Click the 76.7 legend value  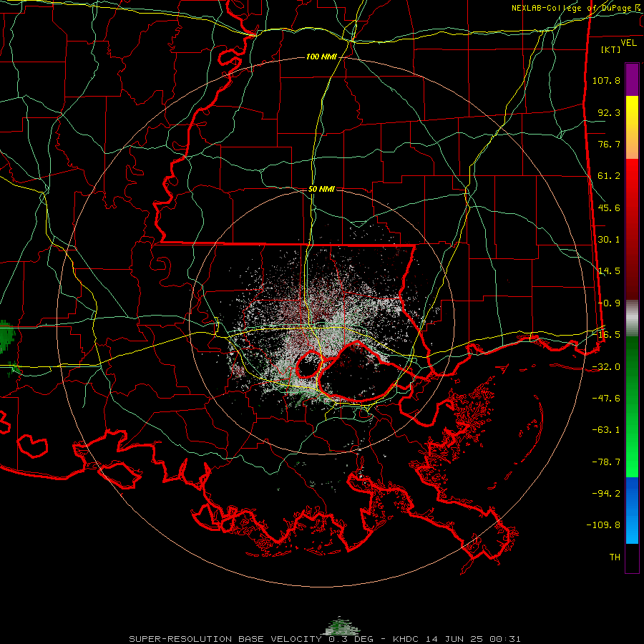tap(609, 144)
